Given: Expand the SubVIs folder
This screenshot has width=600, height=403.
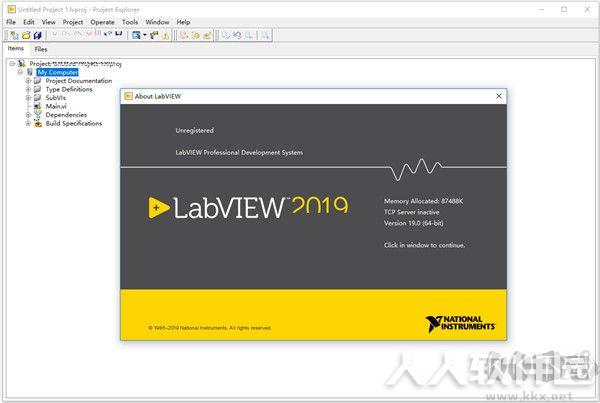Looking at the screenshot, I should [28, 98].
